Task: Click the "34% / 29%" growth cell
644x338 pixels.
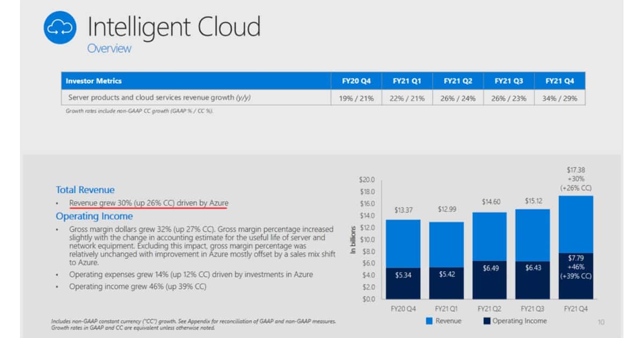Action: tap(560, 98)
